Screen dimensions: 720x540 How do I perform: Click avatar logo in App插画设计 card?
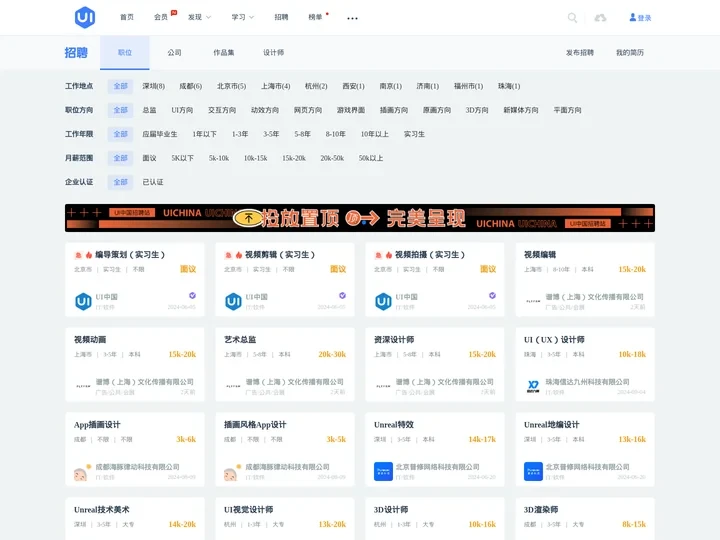click(x=81, y=472)
